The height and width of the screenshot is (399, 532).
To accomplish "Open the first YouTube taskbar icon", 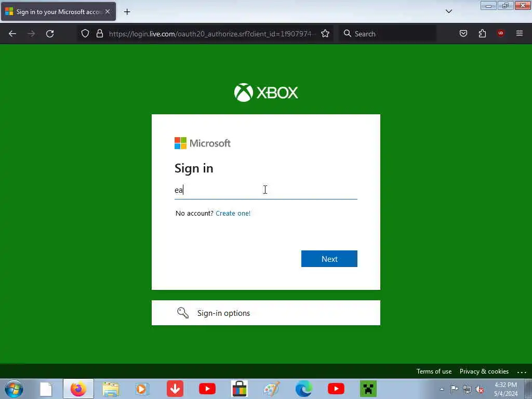I will (x=207, y=389).
